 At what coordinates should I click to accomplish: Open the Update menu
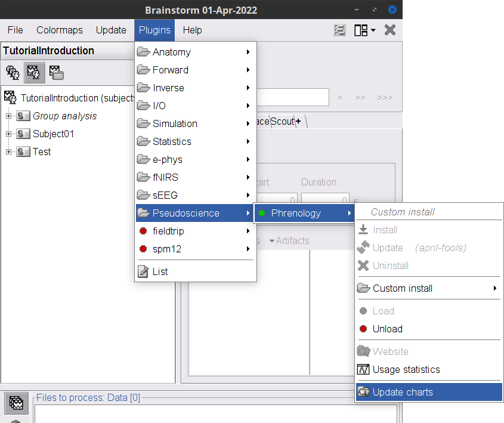111,30
